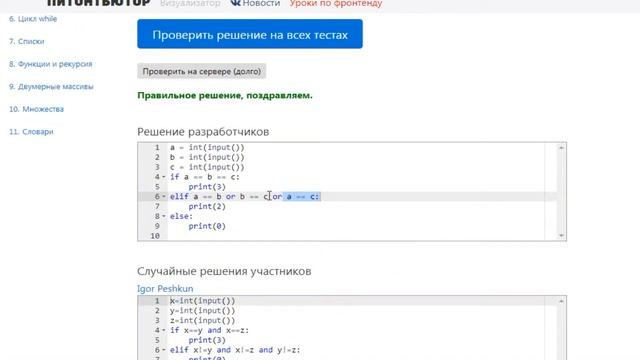The image size is (640, 360).
Task: Click 'Проверить решение на всех тестах' button
Action: (250, 34)
